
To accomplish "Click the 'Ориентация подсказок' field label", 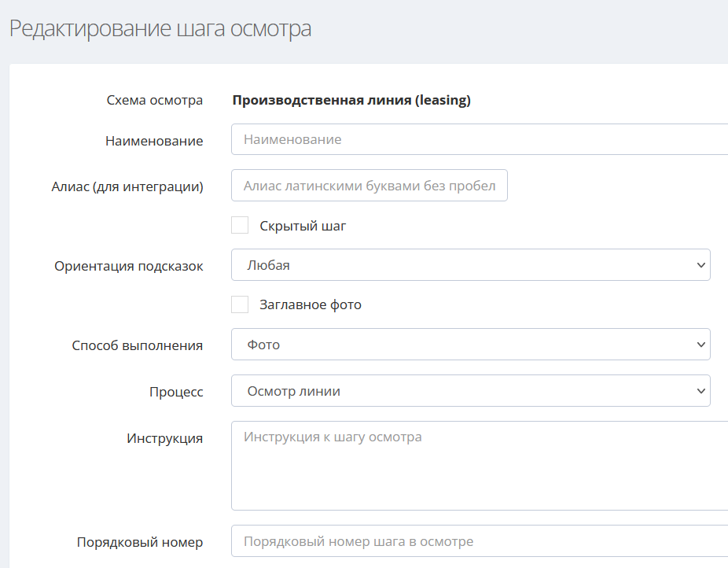I will 129,266.
